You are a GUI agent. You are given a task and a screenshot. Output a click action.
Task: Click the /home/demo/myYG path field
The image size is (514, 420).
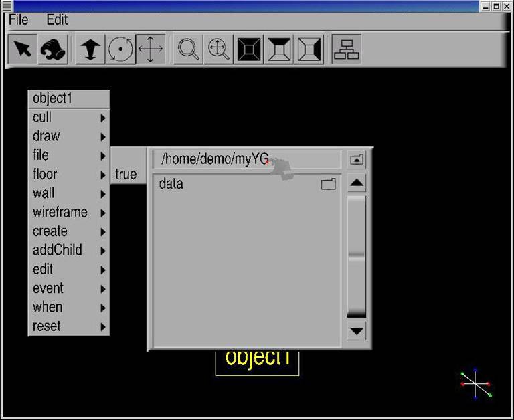[x=247, y=159]
